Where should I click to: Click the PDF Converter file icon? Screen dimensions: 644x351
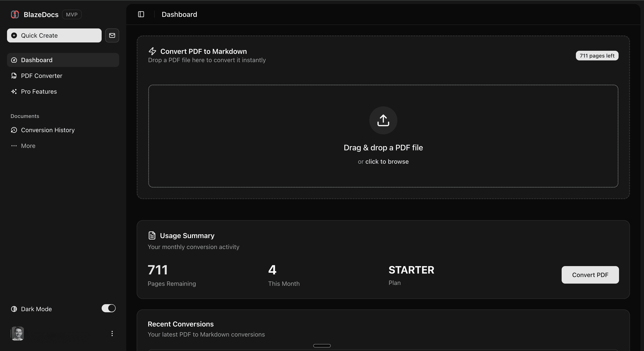[14, 76]
